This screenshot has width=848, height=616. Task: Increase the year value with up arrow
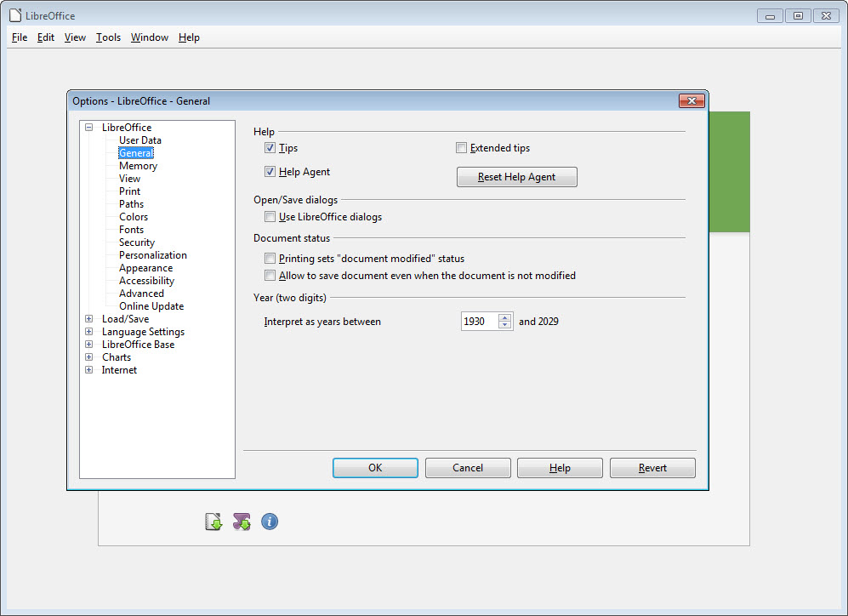(x=505, y=317)
